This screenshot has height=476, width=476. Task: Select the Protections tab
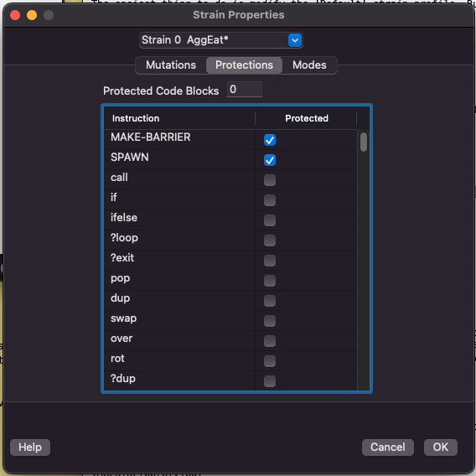(x=244, y=65)
